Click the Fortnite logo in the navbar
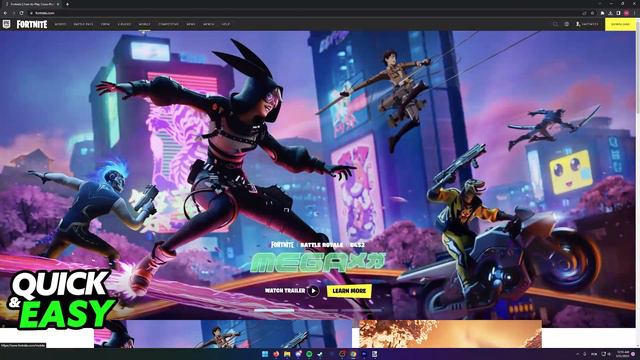The width and height of the screenshot is (640, 360). coord(32,24)
